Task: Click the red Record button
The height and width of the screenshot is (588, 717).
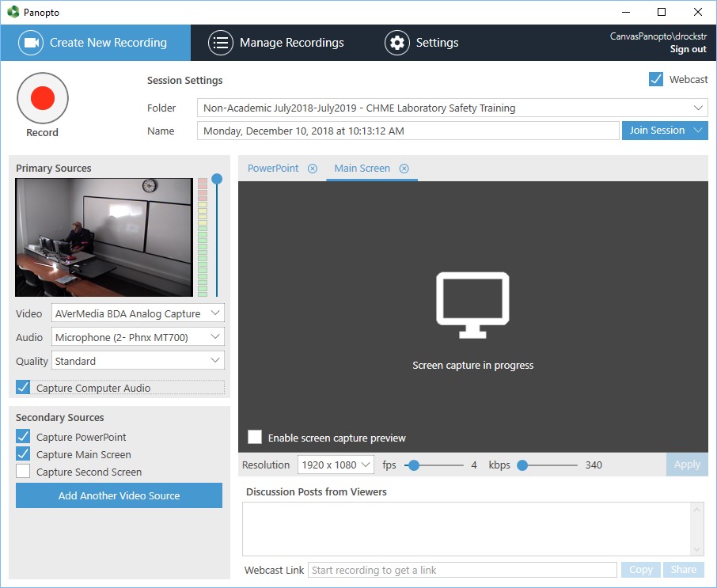Action: pyautogui.click(x=43, y=98)
